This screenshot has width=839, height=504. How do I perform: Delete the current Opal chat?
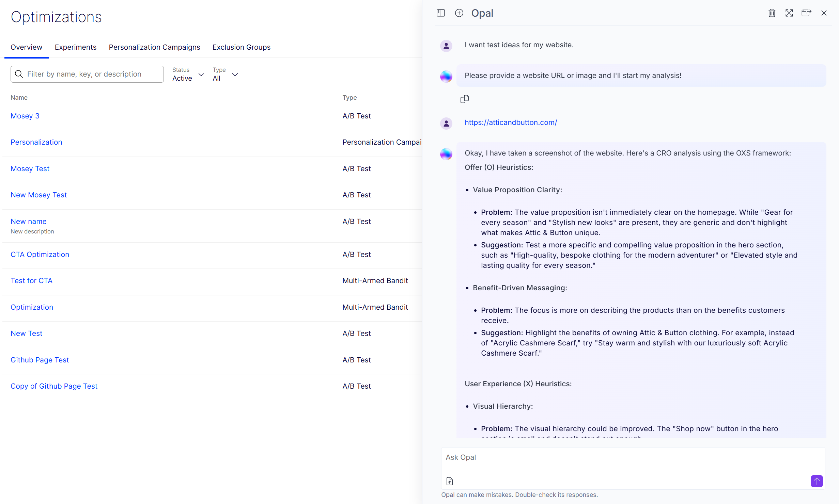pos(772,13)
